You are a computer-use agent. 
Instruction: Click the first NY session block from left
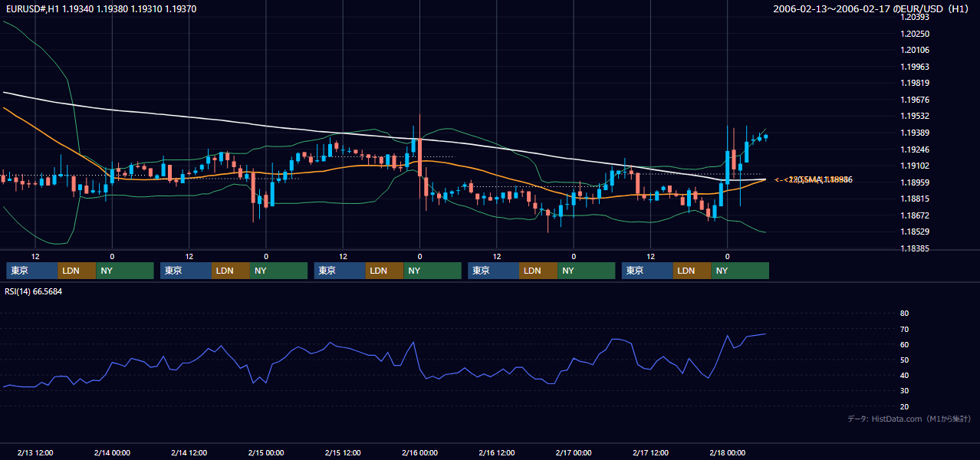tap(125, 271)
